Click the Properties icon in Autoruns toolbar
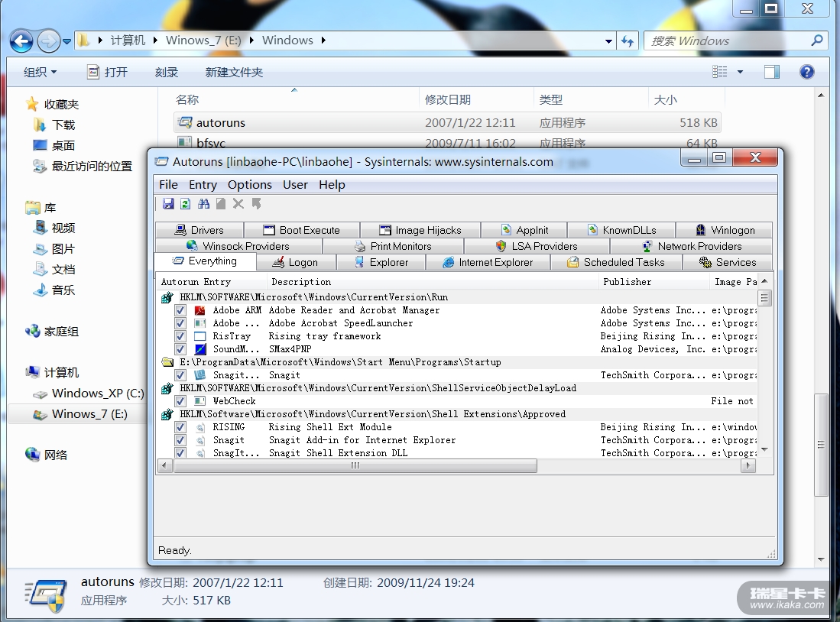The height and width of the screenshot is (622, 840). [221, 203]
